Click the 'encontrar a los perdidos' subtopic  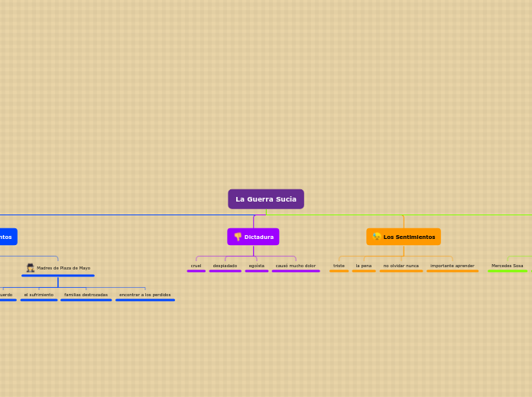coord(145,295)
